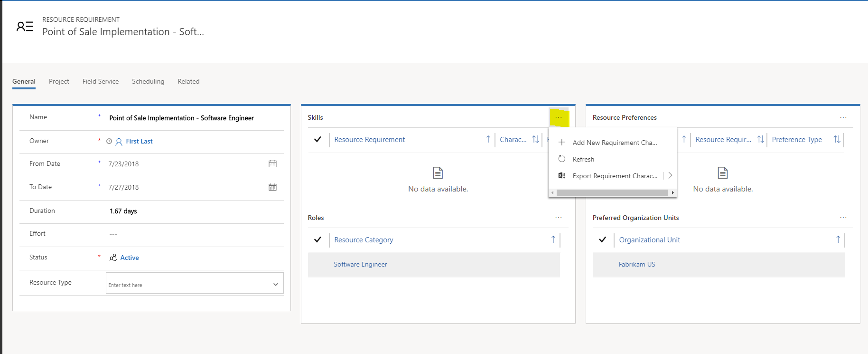Image resolution: width=868 pixels, height=354 pixels.
Task: Open the To Date calendar picker
Action: 272,187
